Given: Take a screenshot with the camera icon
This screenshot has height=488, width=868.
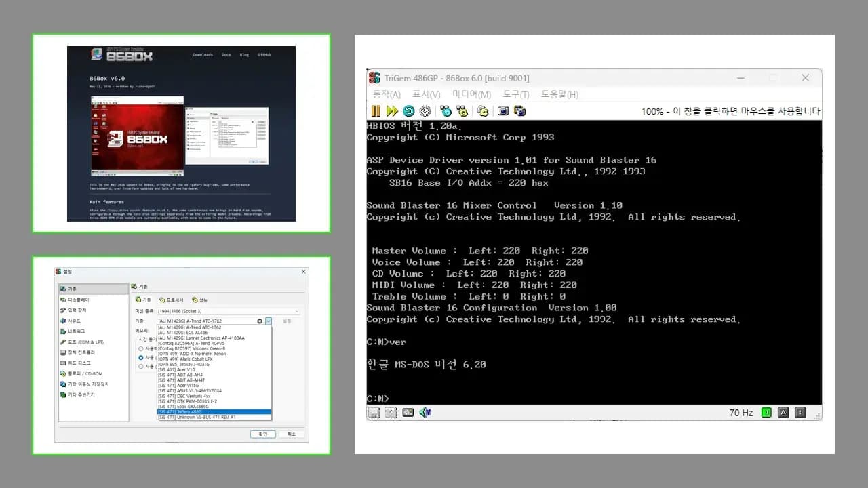Looking at the screenshot, I should point(503,110).
